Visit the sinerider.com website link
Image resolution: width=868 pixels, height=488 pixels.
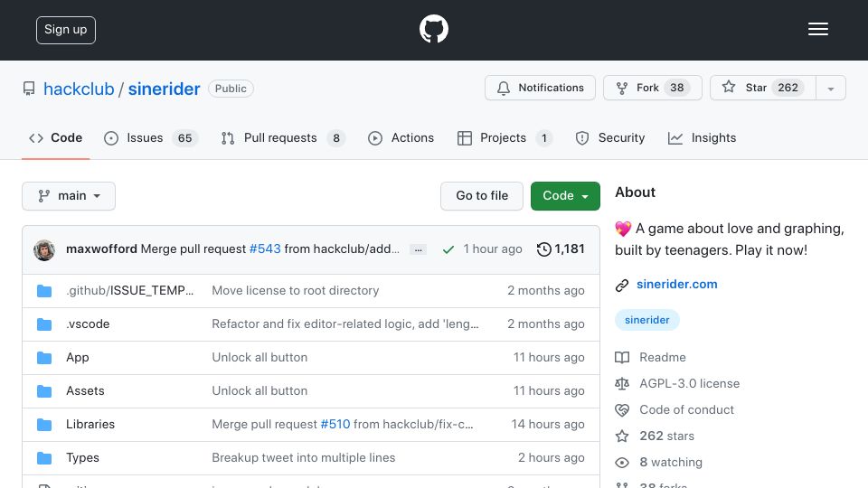pos(676,284)
